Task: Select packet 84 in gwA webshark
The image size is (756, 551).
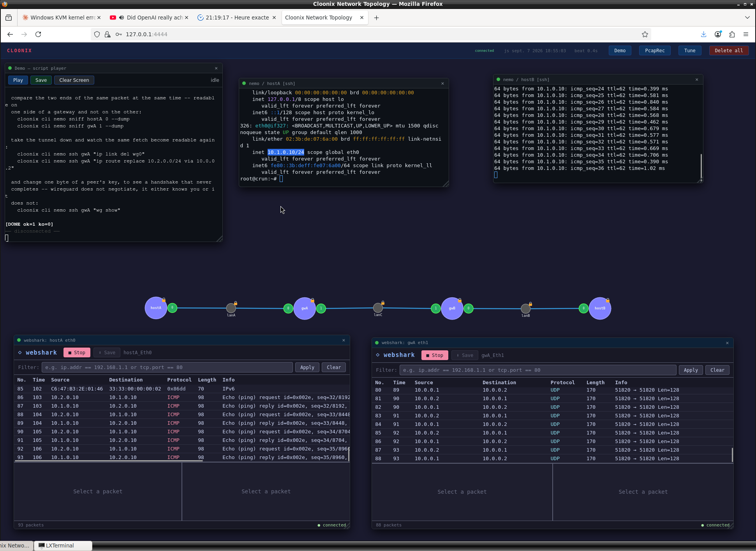Action: [x=552, y=424]
